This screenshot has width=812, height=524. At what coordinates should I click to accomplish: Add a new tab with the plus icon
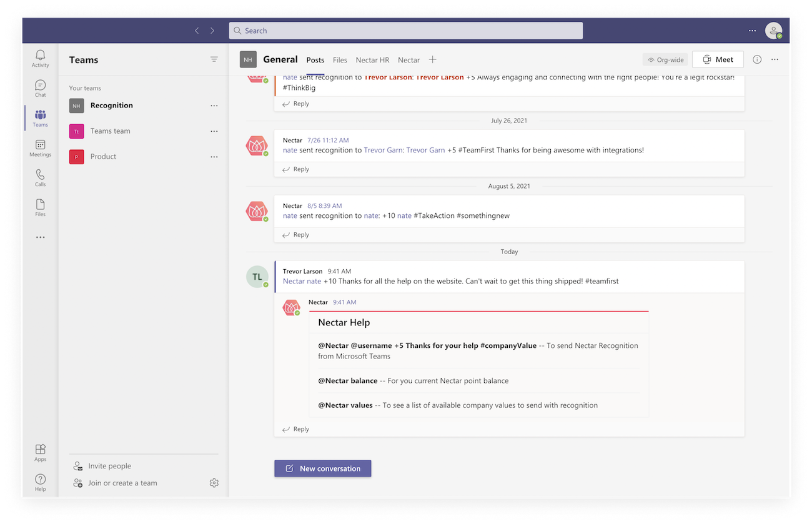433,59
